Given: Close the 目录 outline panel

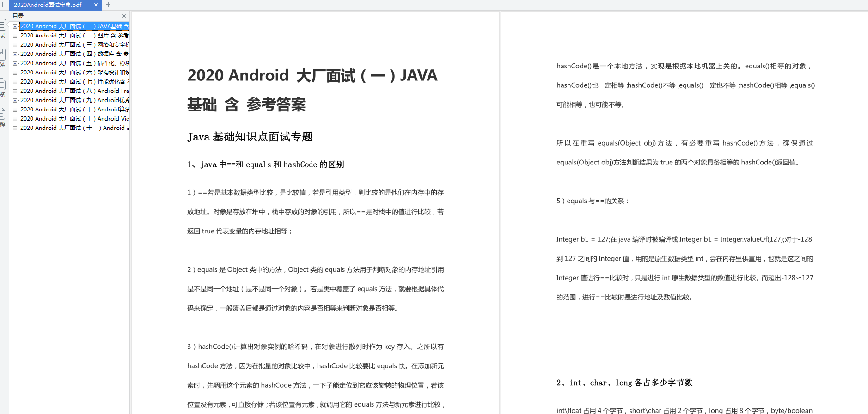Looking at the screenshot, I should pyautogui.click(x=124, y=16).
